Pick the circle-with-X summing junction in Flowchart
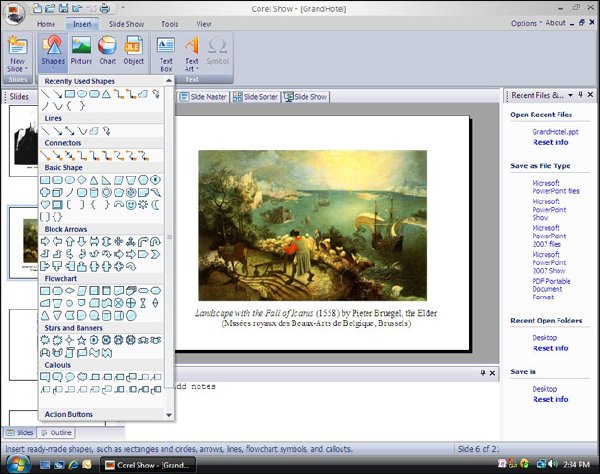 (x=119, y=303)
